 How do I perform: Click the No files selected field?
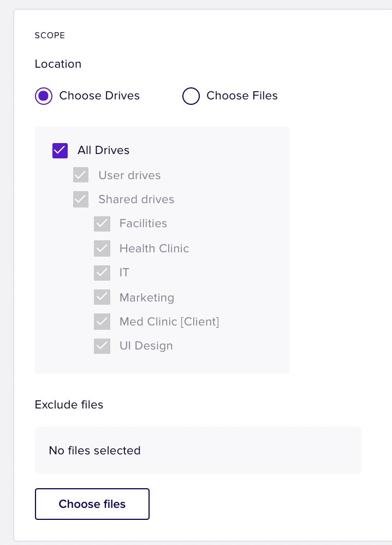198,451
